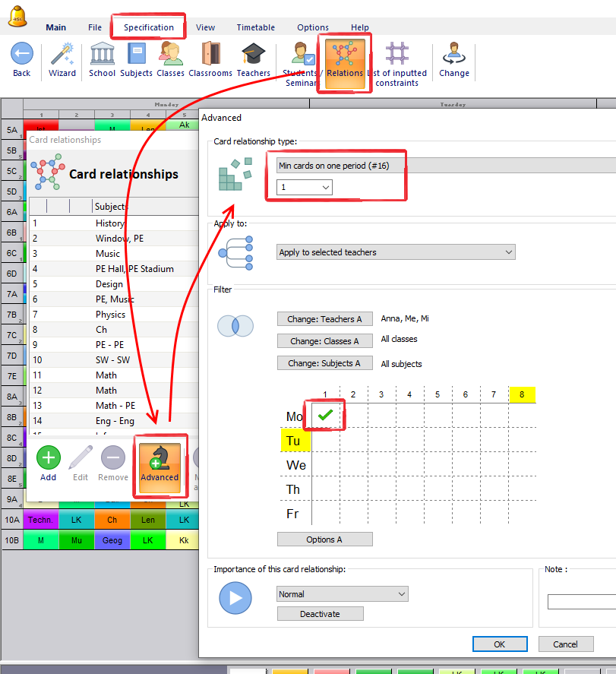Open the Specification menu tab
The height and width of the screenshot is (674, 616).
pyautogui.click(x=149, y=27)
